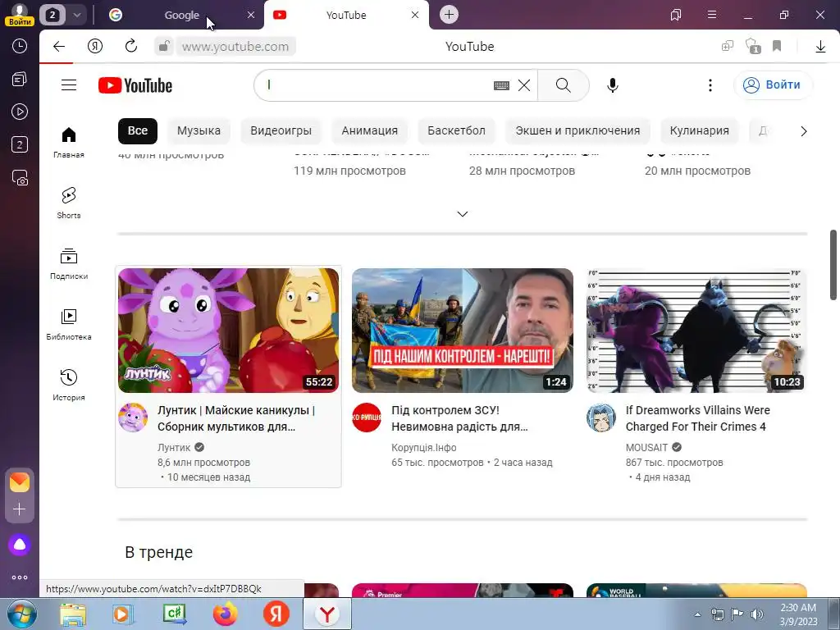840x630 pixels.
Task: Go back with browser back arrow
Action: click(x=59, y=47)
